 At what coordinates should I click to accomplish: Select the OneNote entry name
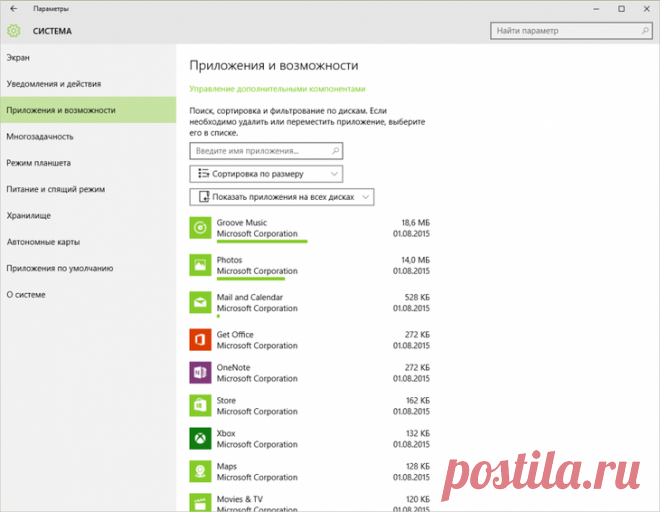click(233, 367)
